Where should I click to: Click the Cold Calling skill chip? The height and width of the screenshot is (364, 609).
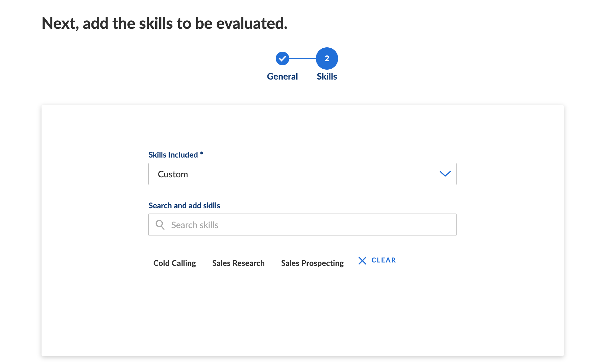174,263
